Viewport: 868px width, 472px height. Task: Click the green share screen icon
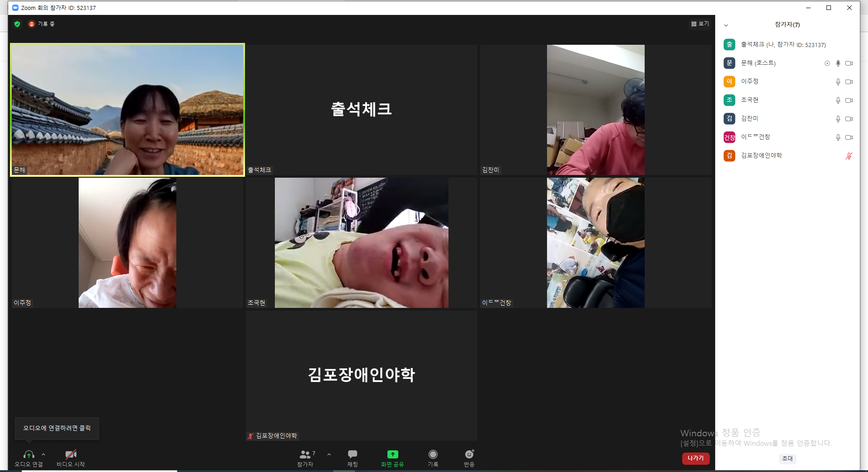(x=392, y=454)
